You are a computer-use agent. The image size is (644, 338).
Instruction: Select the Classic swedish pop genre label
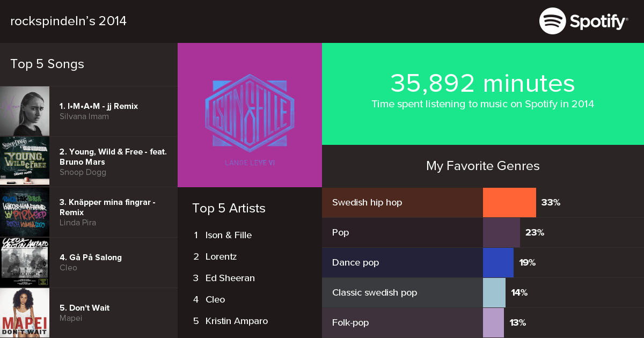[x=375, y=292]
